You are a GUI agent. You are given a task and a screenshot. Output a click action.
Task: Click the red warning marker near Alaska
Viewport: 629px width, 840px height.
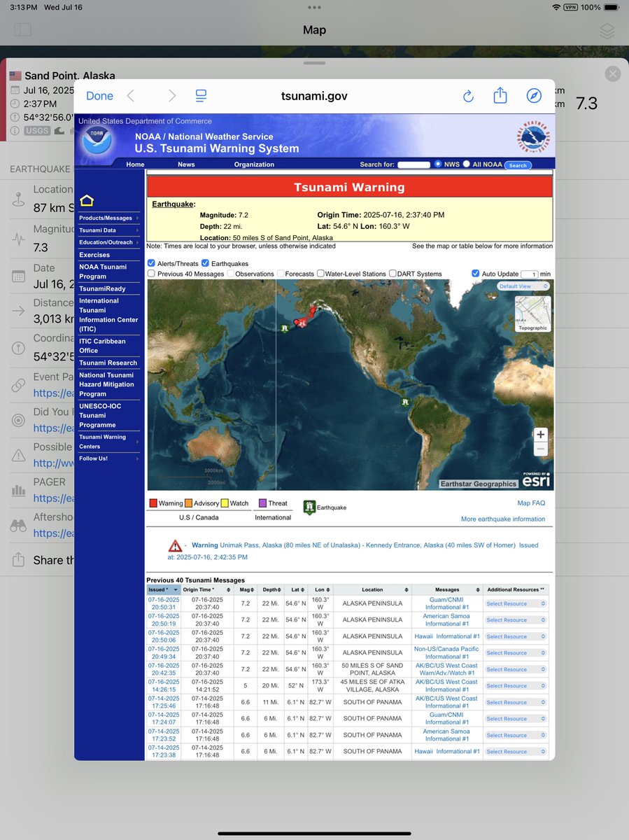(302, 323)
